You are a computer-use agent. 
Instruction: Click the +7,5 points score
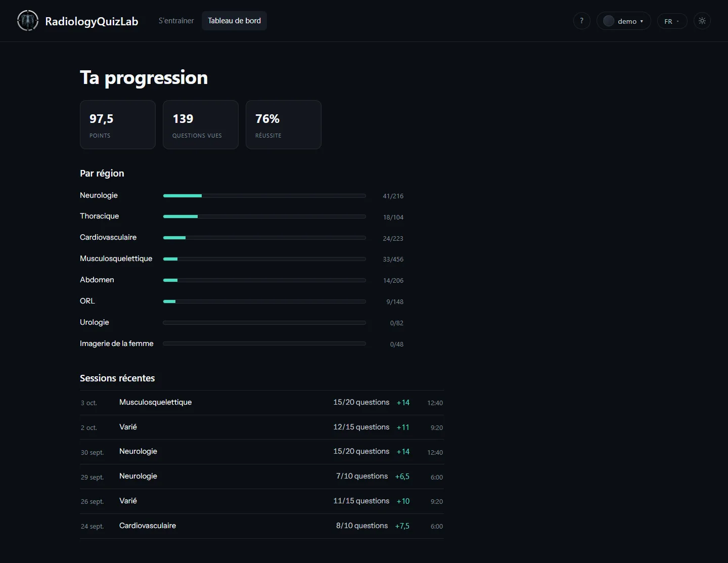(402, 526)
